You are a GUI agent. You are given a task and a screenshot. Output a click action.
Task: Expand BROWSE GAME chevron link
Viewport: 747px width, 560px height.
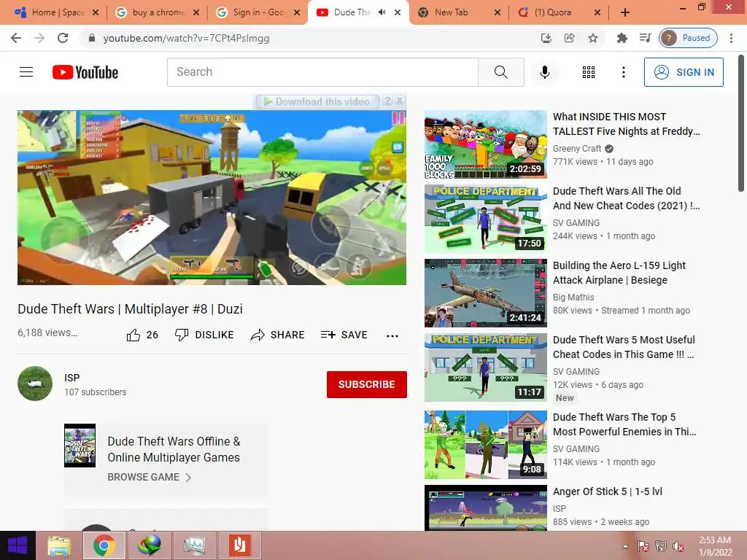[149, 477]
